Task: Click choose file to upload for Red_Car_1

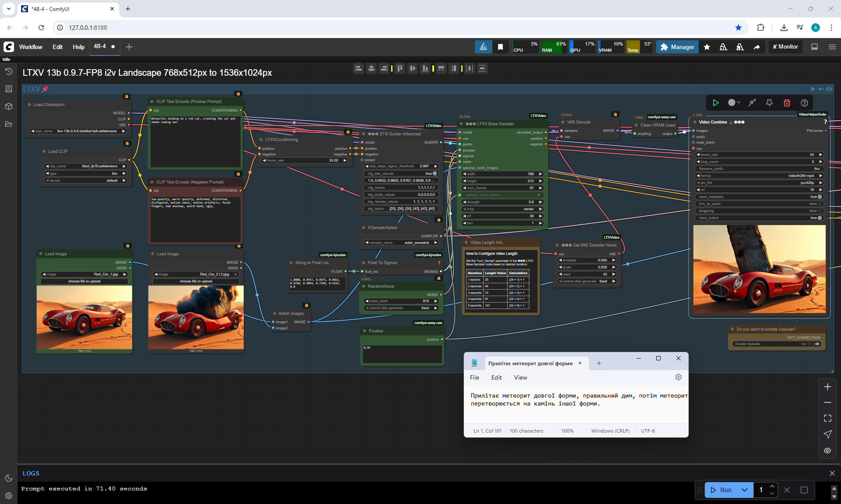Action: pos(85,281)
